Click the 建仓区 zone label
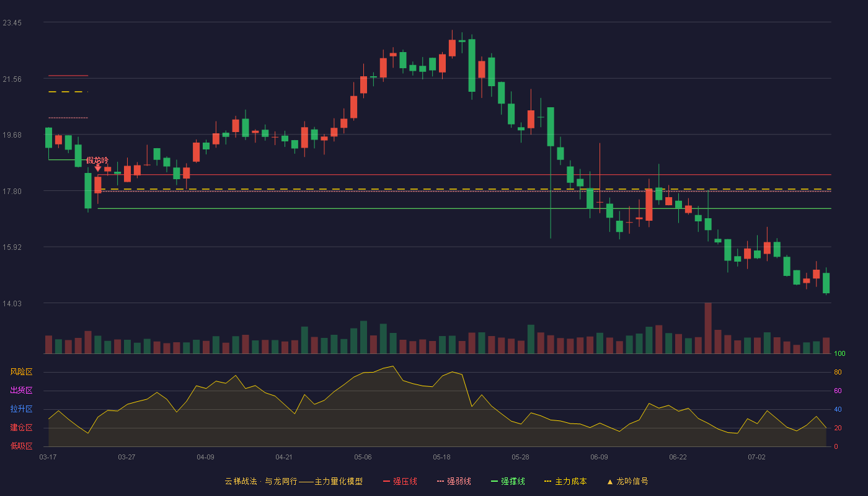868x496 pixels. pyautogui.click(x=21, y=428)
